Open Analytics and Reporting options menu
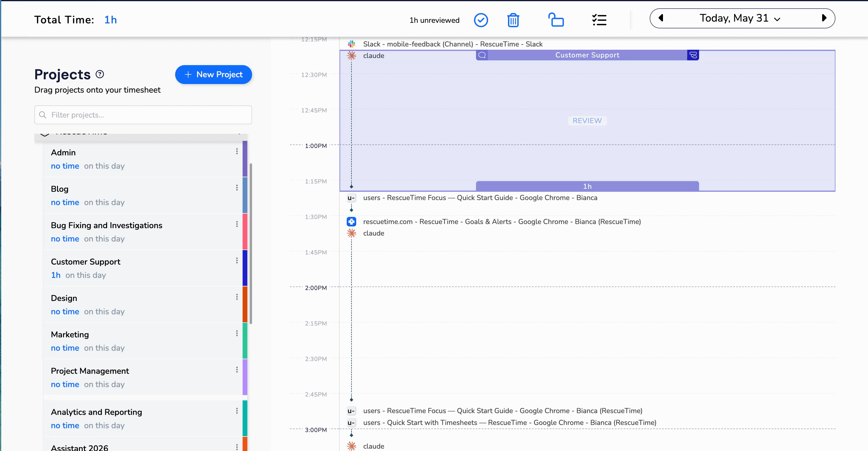The width and height of the screenshot is (868, 451). tap(237, 411)
